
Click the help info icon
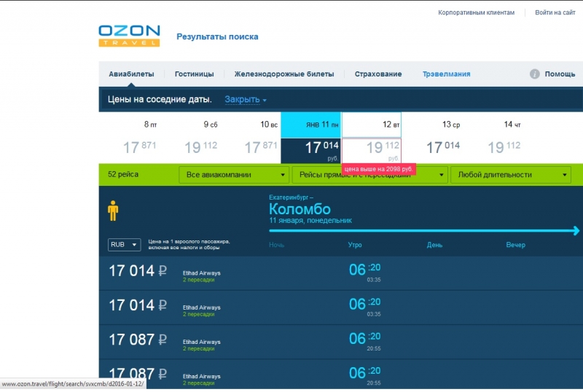point(534,74)
